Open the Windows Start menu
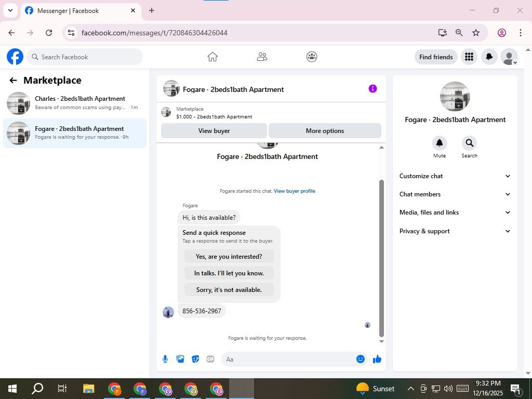Viewport: 532px width, 399px height. 12,389
